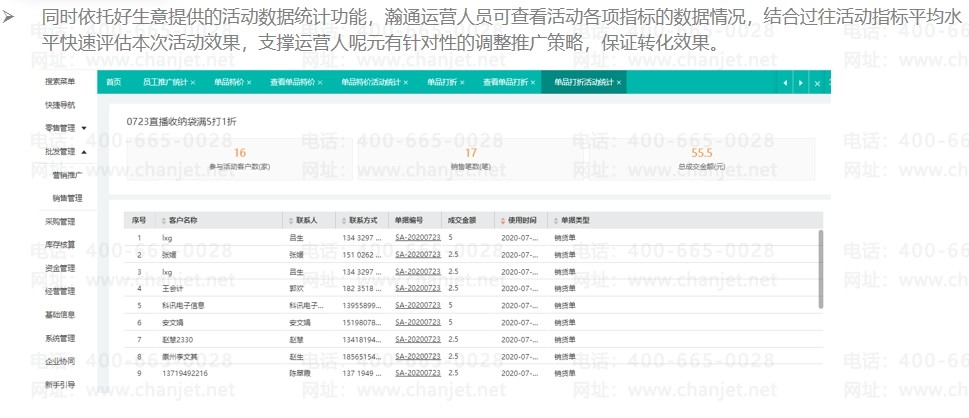Select 营销推广 submenu item
Screen dimensions: 969x418
click(67, 176)
